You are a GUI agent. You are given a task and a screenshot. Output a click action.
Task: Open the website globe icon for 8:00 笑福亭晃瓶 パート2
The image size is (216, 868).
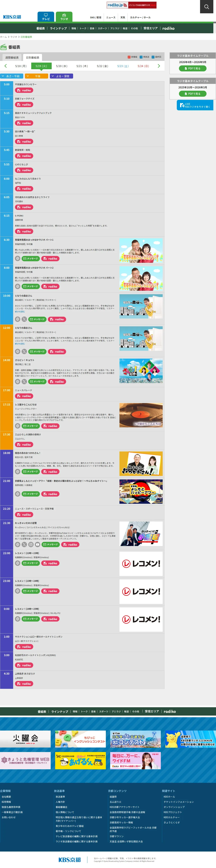point(17,286)
